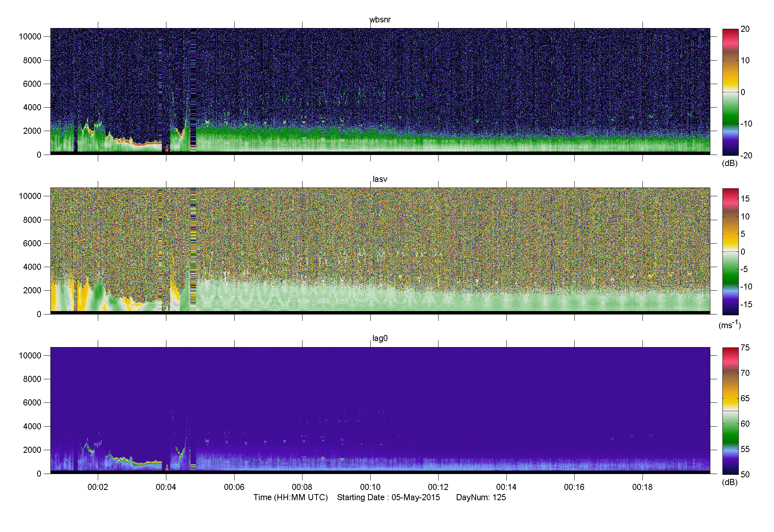Click the 5 label on lasv colorbar
The height and width of the screenshot is (532, 774).
[743, 234]
